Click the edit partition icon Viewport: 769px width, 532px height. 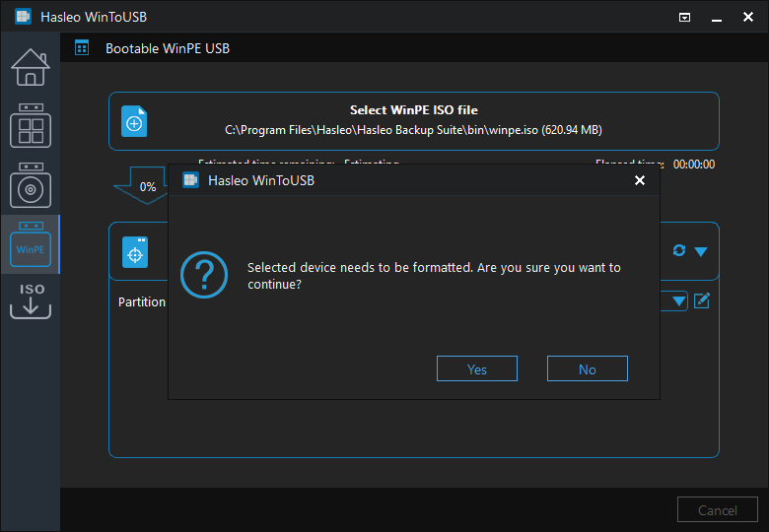click(x=702, y=300)
